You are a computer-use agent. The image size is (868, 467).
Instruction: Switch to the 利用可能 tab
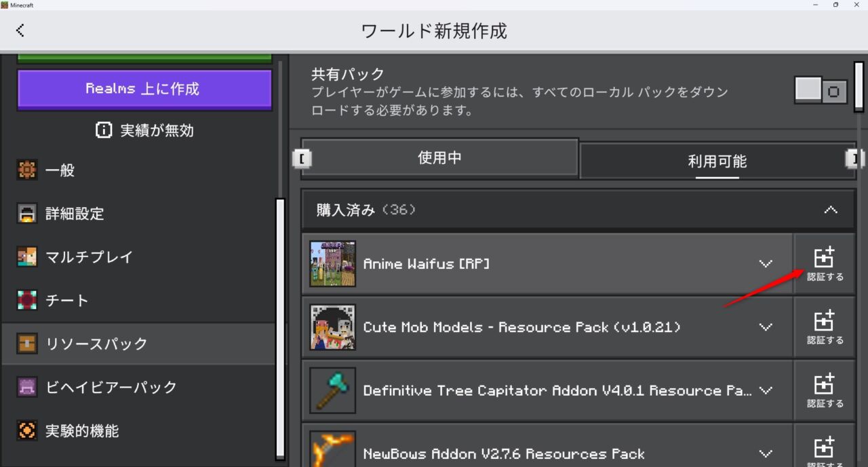pyautogui.click(x=717, y=161)
